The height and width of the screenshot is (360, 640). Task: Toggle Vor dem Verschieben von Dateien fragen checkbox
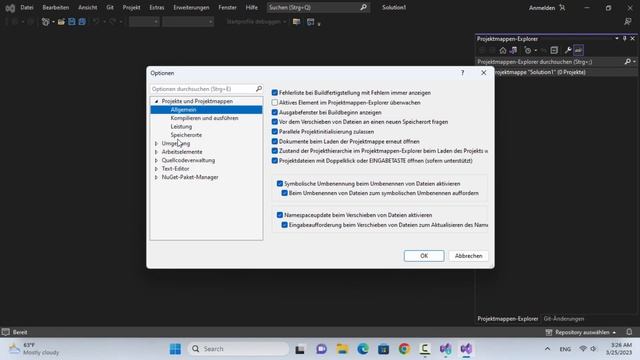tap(275, 122)
